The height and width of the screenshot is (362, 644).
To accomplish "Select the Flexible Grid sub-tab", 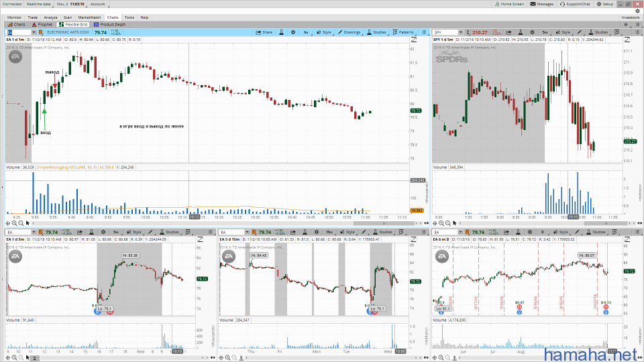I will (x=73, y=25).
